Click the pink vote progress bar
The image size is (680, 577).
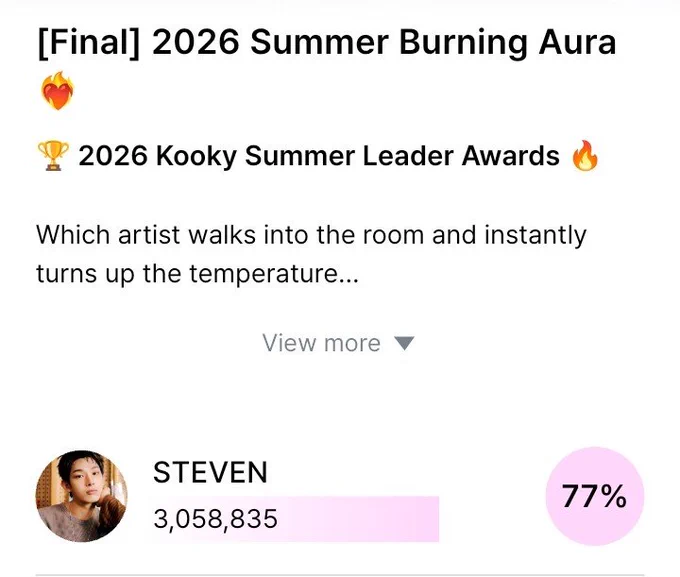tap(296, 519)
